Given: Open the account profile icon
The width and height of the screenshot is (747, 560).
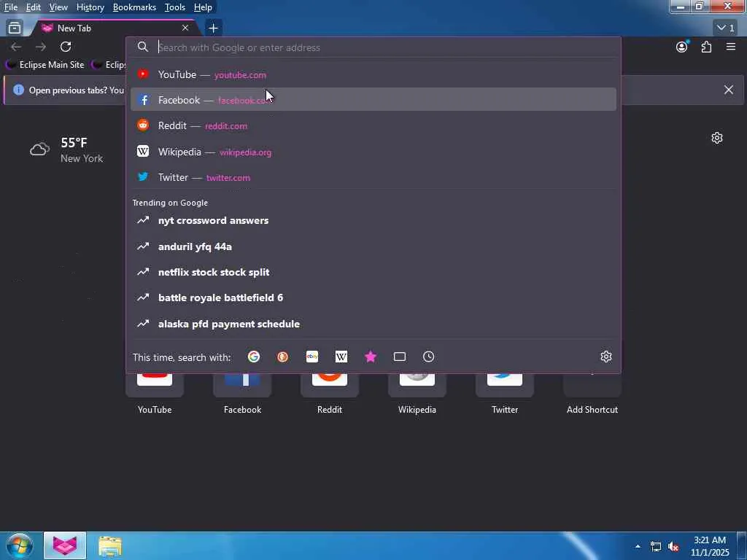Looking at the screenshot, I should pyautogui.click(x=682, y=47).
